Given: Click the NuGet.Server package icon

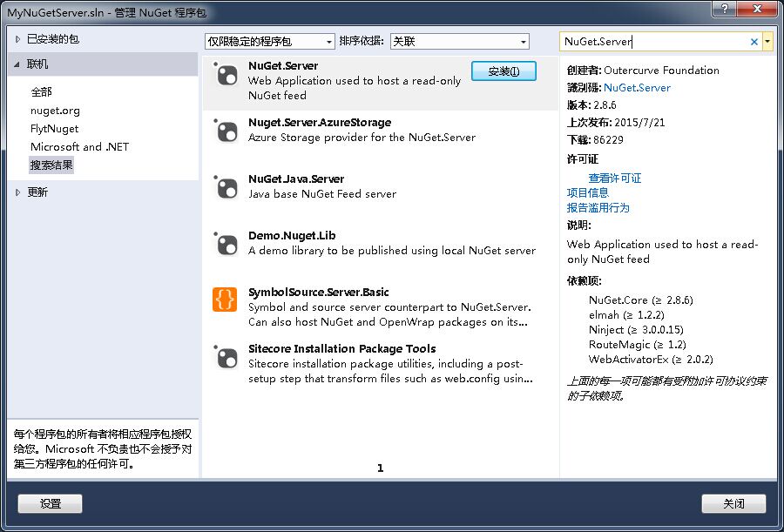Looking at the screenshot, I should [x=226, y=75].
